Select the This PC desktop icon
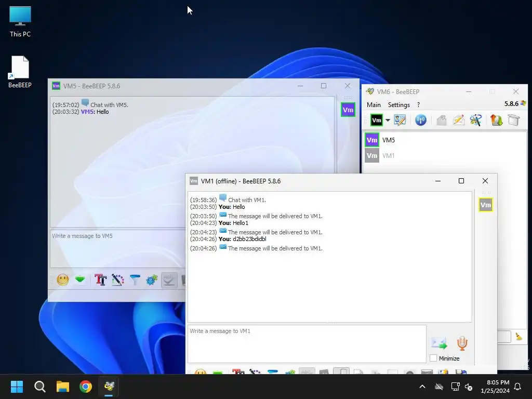The height and width of the screenshot is (399, 532). (20, 22)
